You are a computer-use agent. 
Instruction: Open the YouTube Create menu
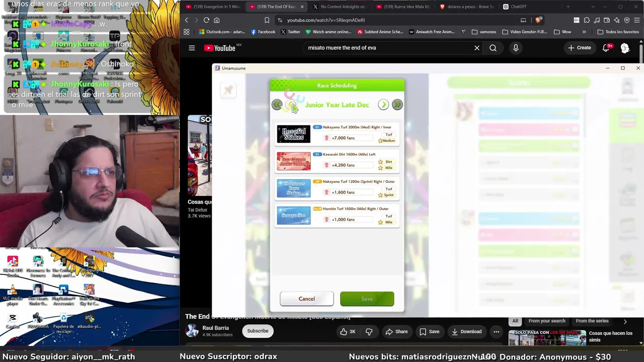coord(580,48)
